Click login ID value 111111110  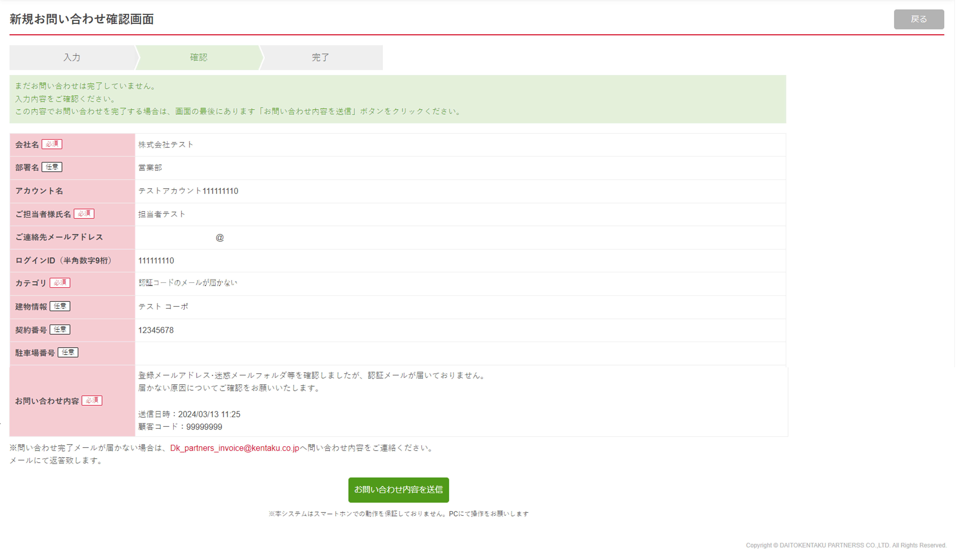156,261
